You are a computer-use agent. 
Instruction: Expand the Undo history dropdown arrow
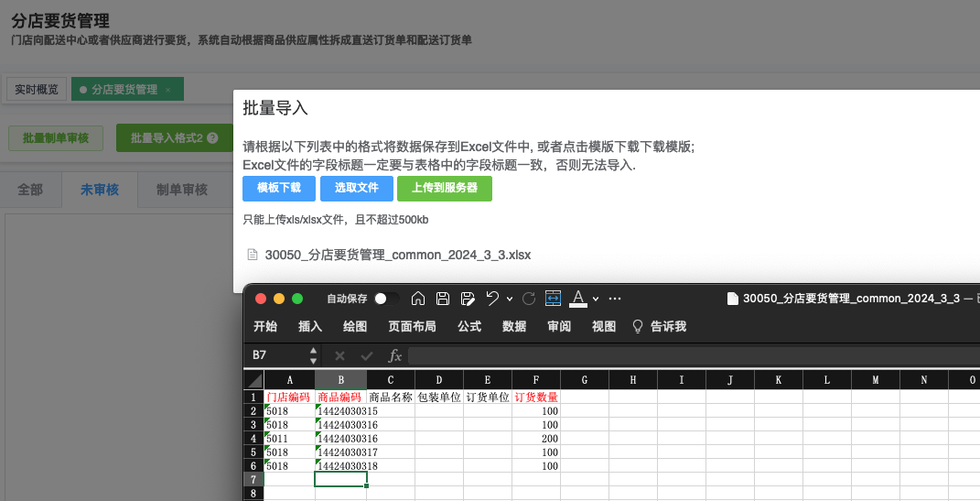[507, 300]
